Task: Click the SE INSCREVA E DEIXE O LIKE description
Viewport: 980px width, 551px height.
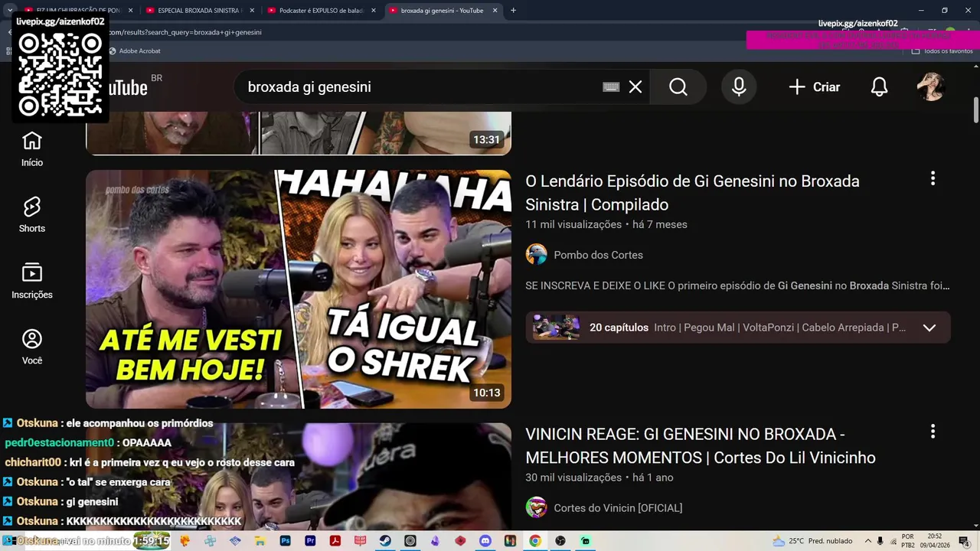Action: [737, 285]
